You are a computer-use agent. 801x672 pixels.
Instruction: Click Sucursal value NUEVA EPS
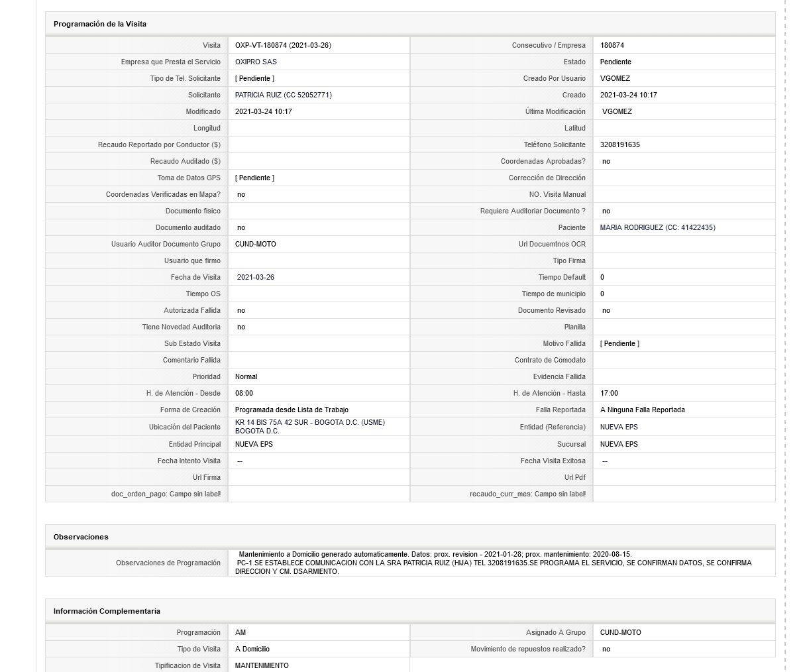coord(619,444)
